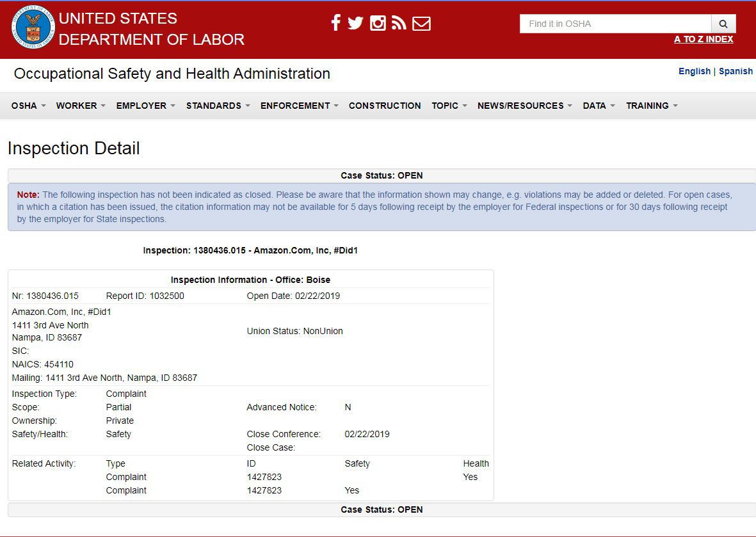Type in the Find it in OSHA field
This screenshot has width=756, height=537.
615,24
